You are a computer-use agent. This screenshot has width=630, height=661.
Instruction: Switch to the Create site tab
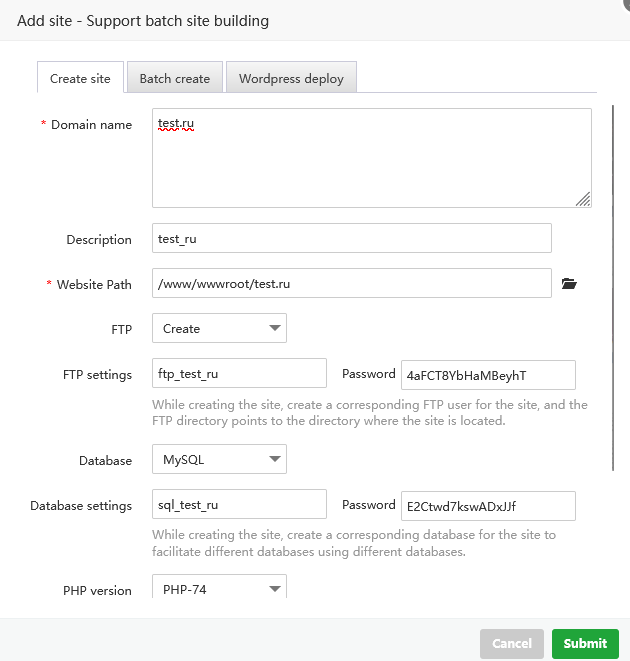pos(80,78)
